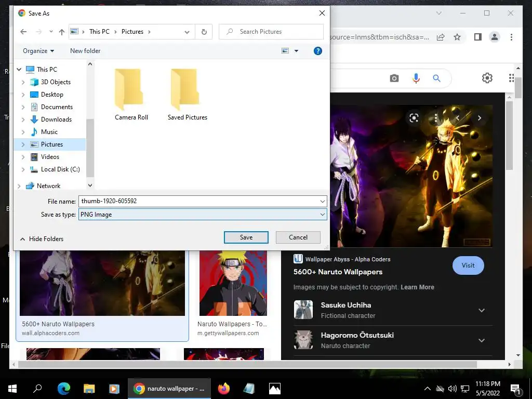Open the taskbar volume control
This screenshot has width=532, height=399.
pos(453,389)
